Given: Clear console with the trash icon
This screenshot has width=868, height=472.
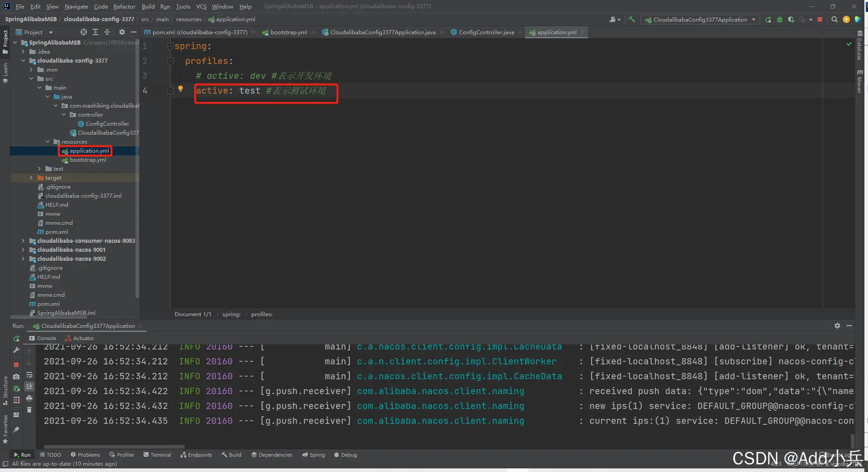Looking at the screenshot, I should click(x=29, y=410).
